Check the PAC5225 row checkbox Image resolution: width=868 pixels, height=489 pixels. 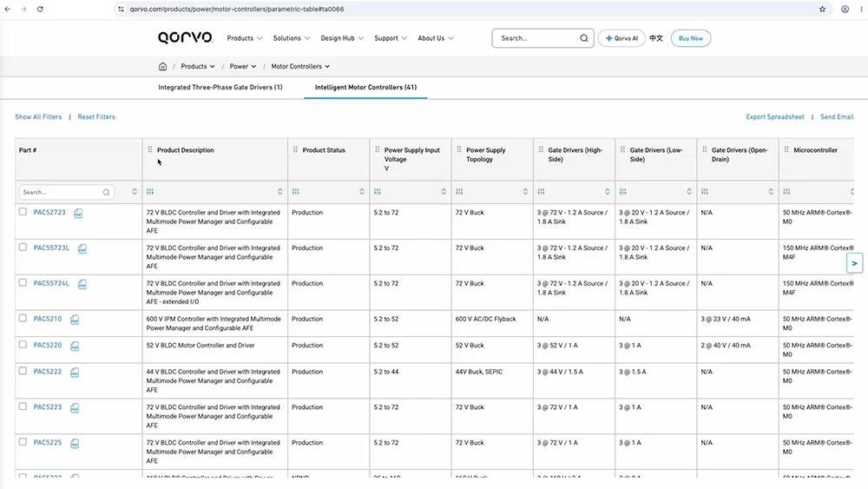pyautogui.click(x=23, y=442)
